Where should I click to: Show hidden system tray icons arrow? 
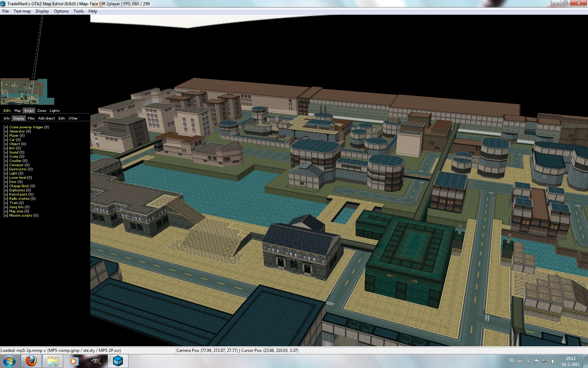tap(528, 361)
